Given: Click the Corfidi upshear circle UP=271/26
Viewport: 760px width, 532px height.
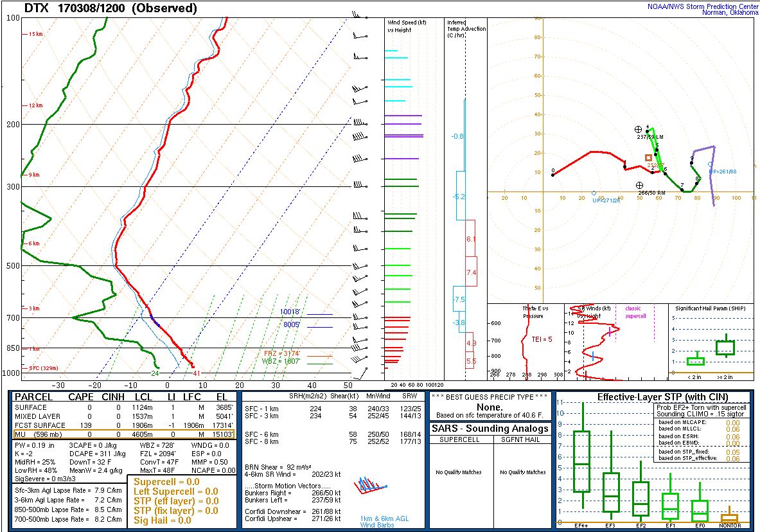Looking at the screenshot, I should coord(594,193).
